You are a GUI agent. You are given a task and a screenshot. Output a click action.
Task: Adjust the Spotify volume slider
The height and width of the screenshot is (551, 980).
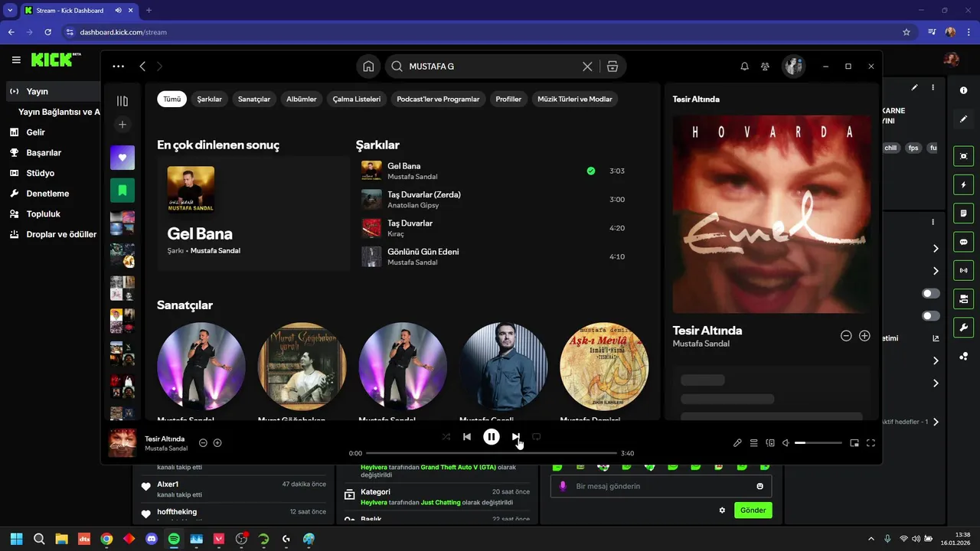(x=818, y=443)
